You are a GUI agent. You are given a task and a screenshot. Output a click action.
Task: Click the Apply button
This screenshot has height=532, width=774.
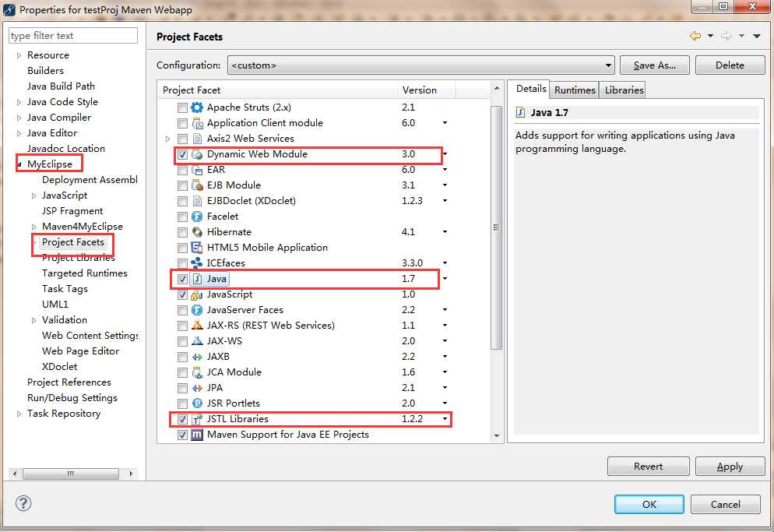tap(730, 467)
